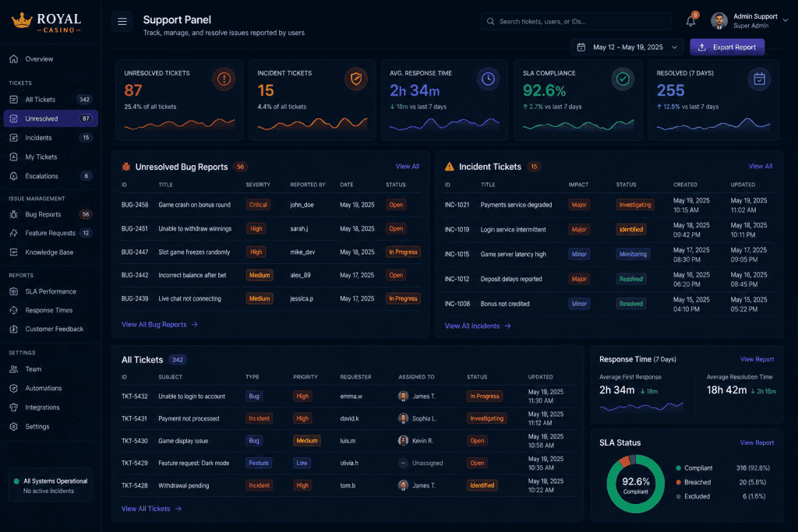Click the checkmark icon on SLA Compliance card
Screen dimensions: 798x532
pyautogui.click(x=623, y=79)
